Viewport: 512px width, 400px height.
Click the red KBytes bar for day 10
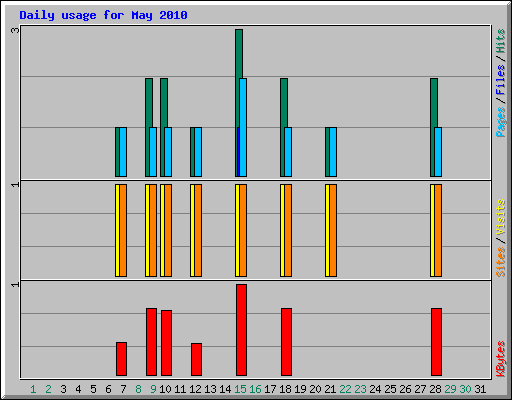coord(166,343)
